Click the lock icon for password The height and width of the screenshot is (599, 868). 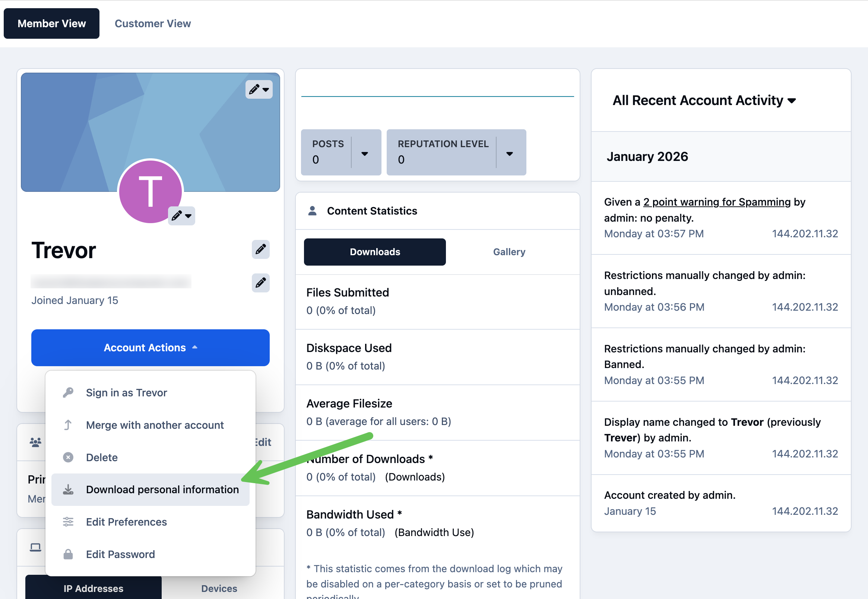[68, 554]
